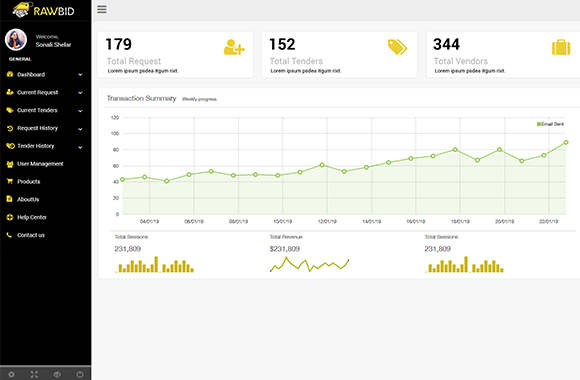Click the AboutUs document icon
This screenshot has width=580, height=380.
10,199
